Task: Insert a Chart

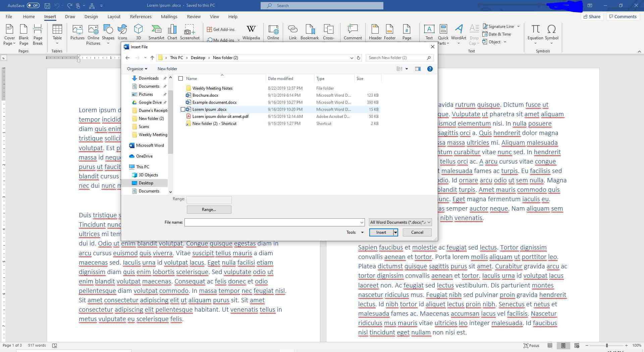Action: pos(172,33)
